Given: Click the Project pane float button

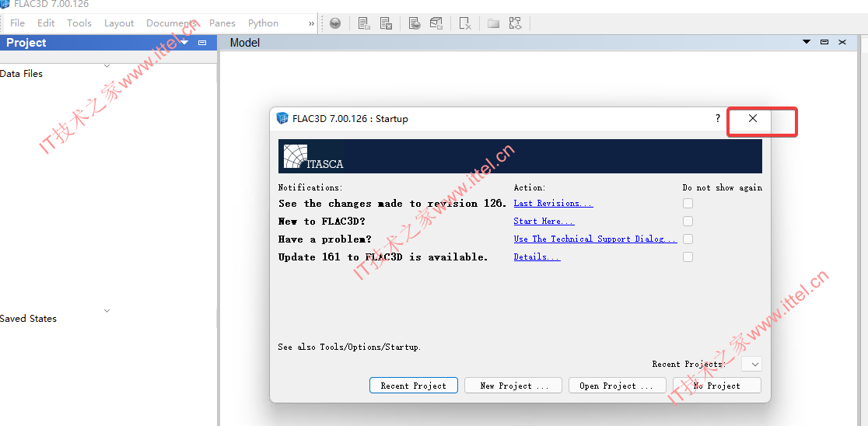Looking at the screenshot, I should click(x=202, y=43).
